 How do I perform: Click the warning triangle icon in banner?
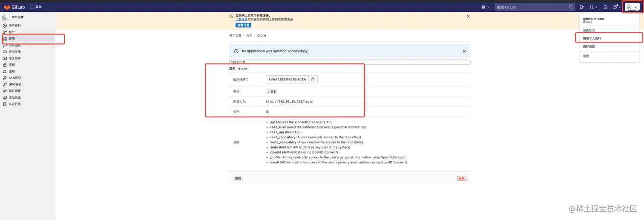[x=231, y=16]
